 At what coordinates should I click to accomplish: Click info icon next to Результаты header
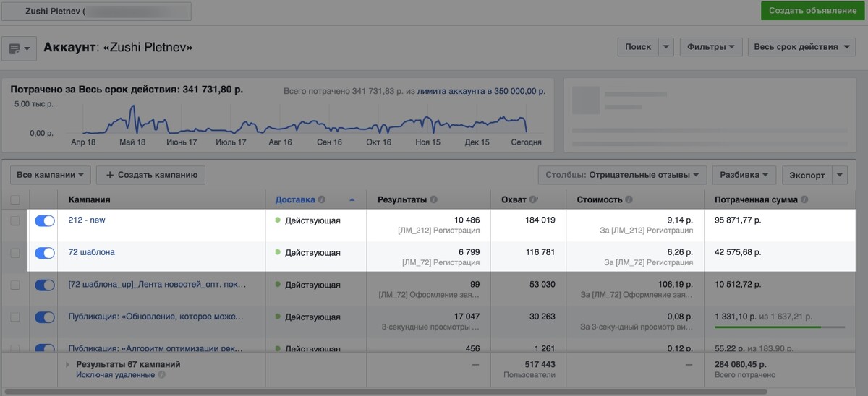point(433,199)
